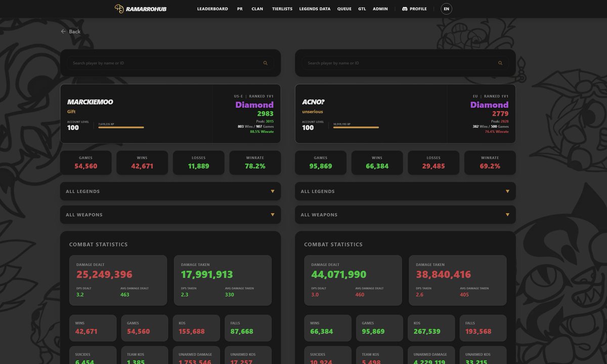The width and height of the screenshot is (607, 364).
Task: Go to the Clan page
Action: tap(257, 9)
